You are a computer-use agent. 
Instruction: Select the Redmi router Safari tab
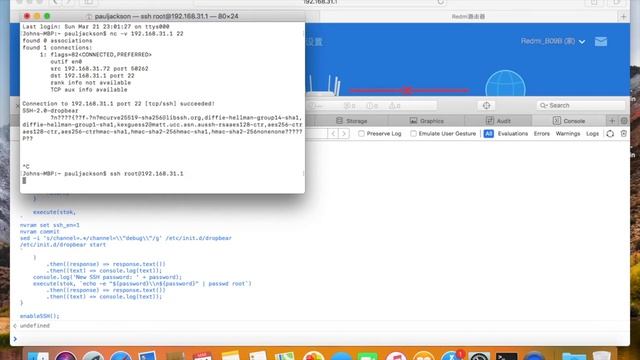point(468,17)
